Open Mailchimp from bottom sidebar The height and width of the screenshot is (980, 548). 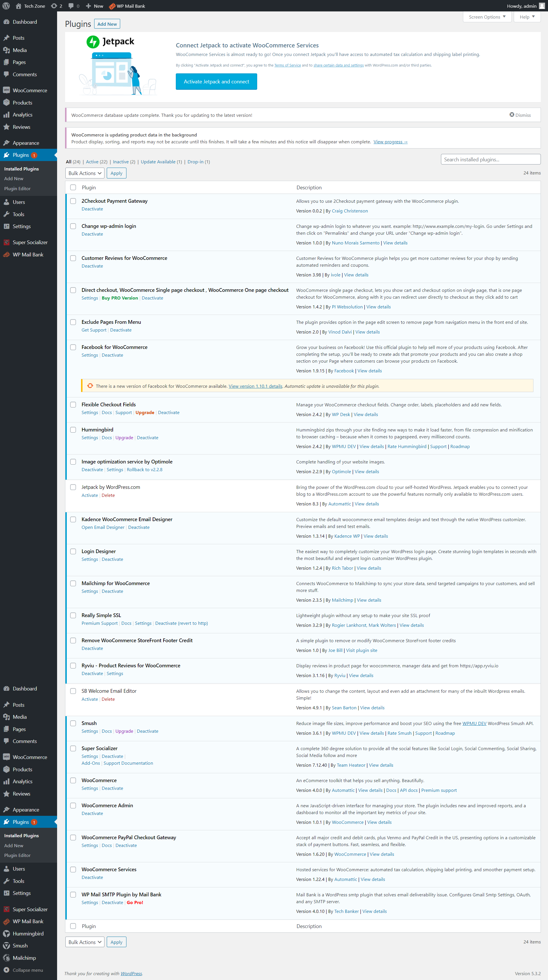click(x=24, y=957)
